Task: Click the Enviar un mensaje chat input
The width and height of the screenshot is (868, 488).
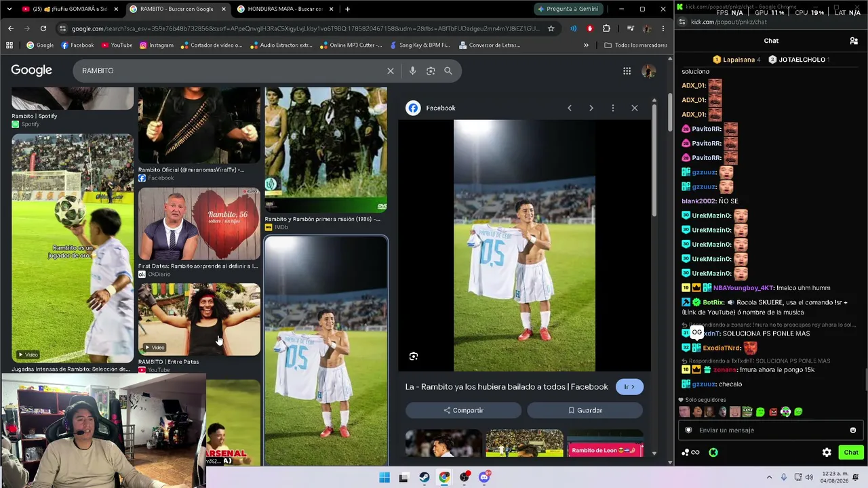Action: click(x=770, y=430)
